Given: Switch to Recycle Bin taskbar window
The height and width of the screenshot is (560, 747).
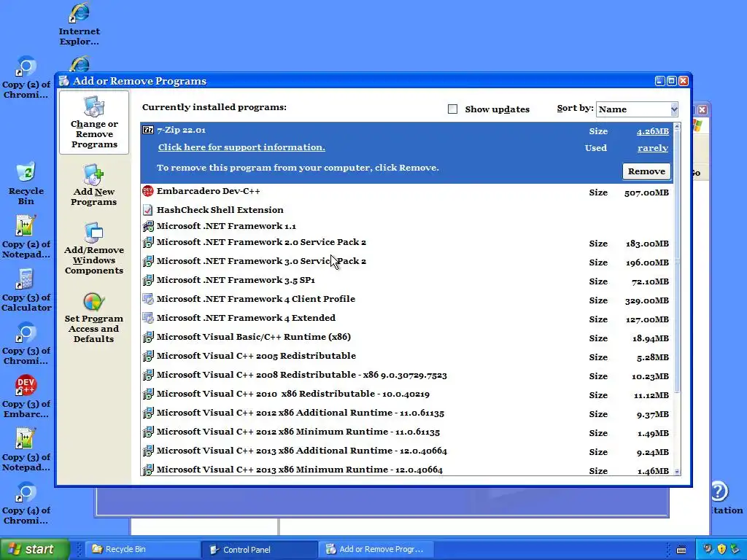Looking at the screenshot, I should pyautogui.click(x=143, y=549).
